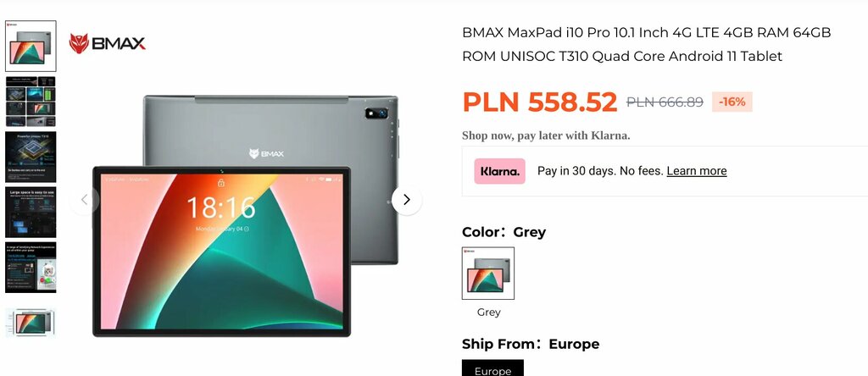
Task: Click the BMAX MaxPad i10 Pro title
Action: pyautogui.click(x=647, y=44)
